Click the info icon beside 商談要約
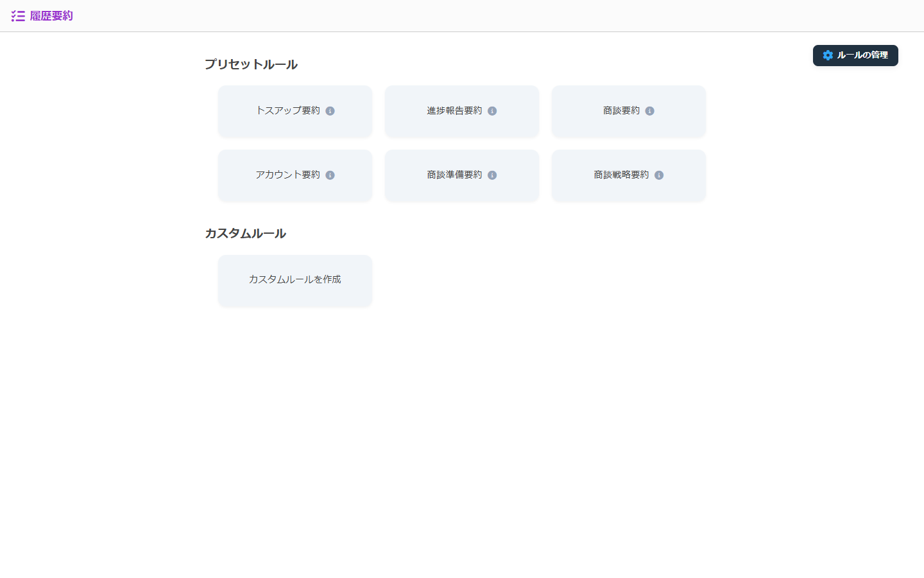This screenshot has width=924, height=578. (649, 110)
